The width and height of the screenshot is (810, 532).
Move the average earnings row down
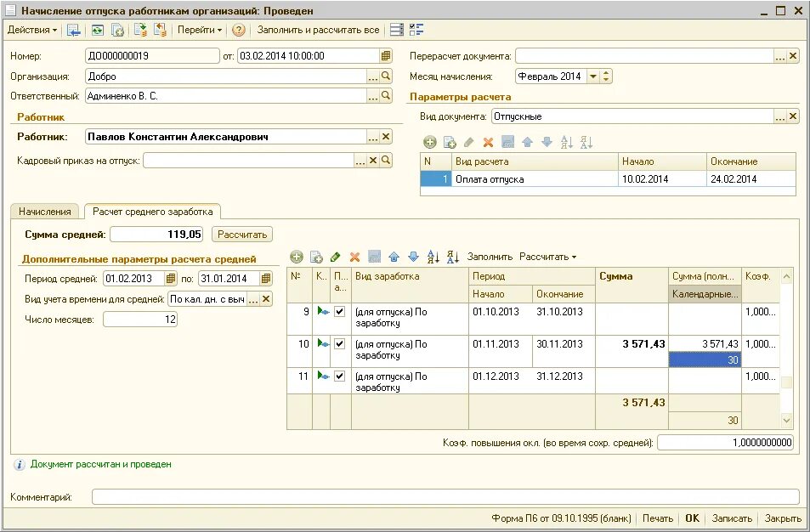[413, 257]
